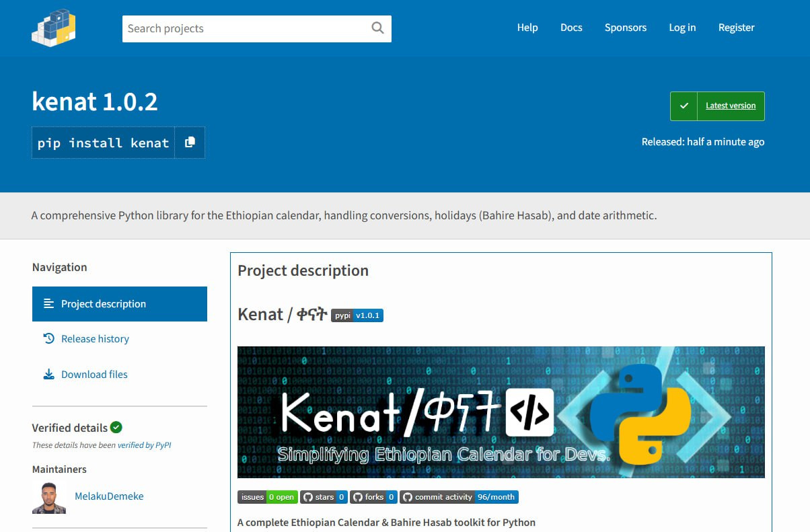Click Released: half a minute ago
Screen dimensions: 810x532
[703, 142]
